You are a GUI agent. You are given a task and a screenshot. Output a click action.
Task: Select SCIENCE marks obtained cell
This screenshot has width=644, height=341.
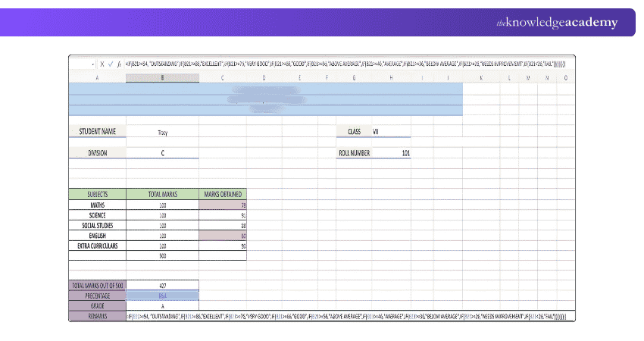click(x=223, y=215)
